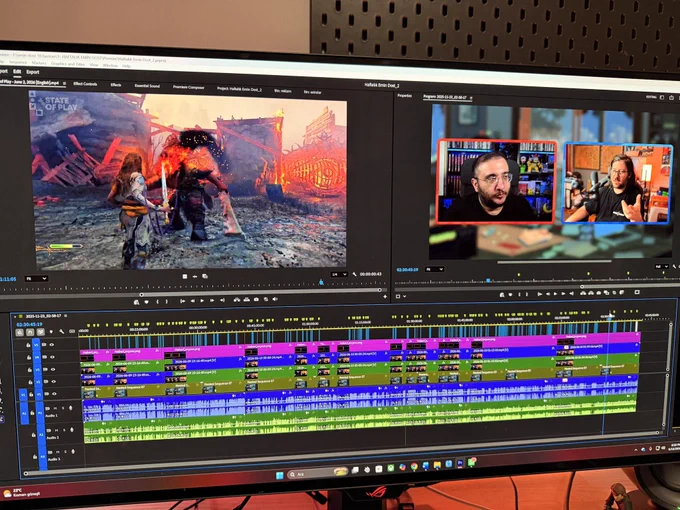The height and width of the screenshot is (510, 680).
Task: Open Program monitor playback resolution Full dropdown
Action: point(661,267)
